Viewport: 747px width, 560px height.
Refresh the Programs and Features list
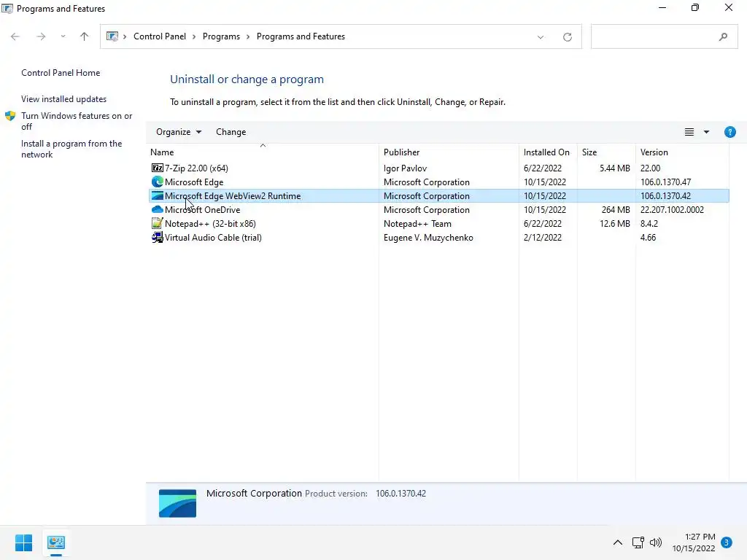point(568,36)
